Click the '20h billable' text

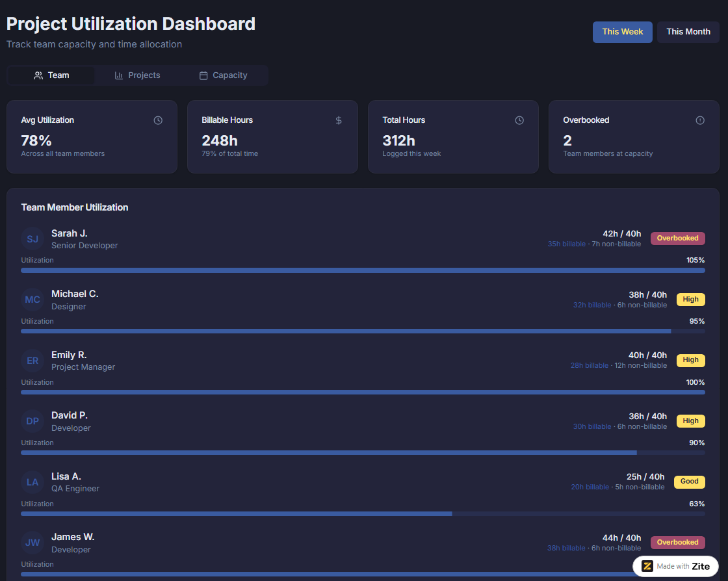(590, 487)
